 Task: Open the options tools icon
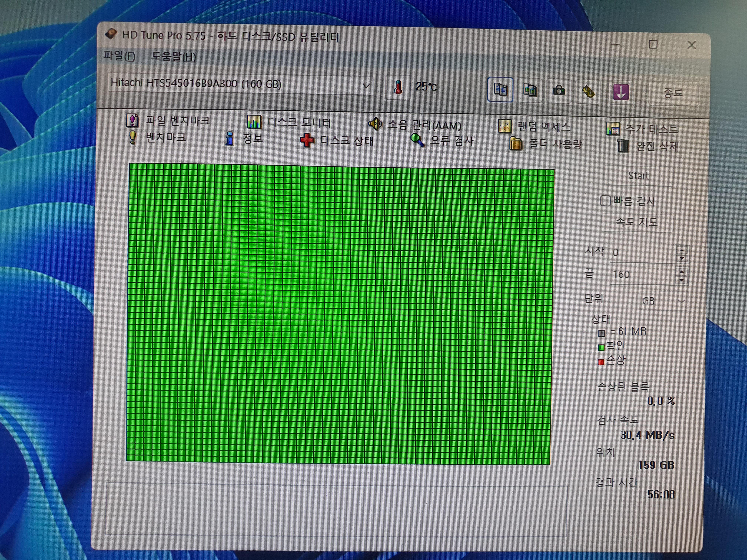(588, 92)
